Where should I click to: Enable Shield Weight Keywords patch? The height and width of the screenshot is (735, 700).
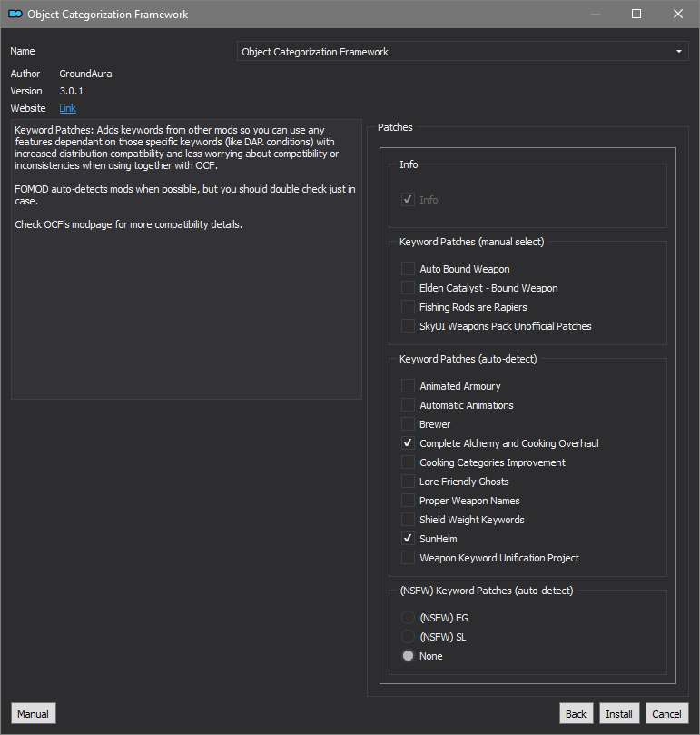(x=408, y=520)
